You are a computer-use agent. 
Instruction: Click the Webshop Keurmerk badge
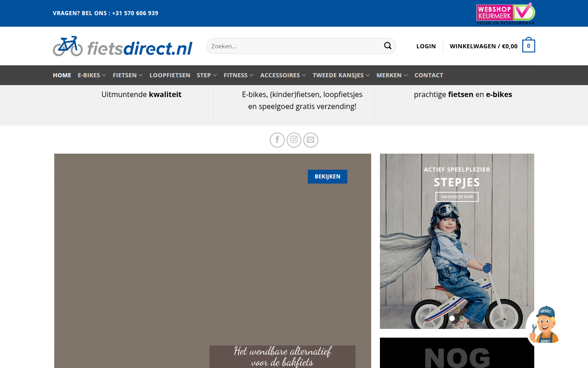[x=505, y=13]
